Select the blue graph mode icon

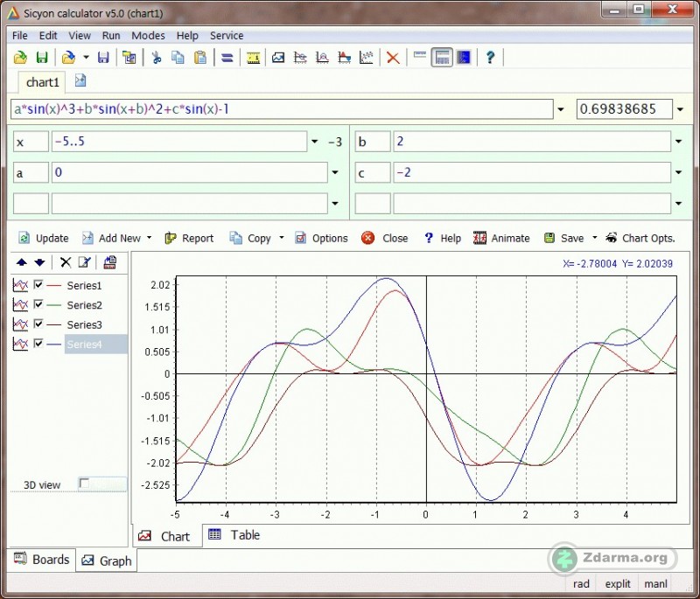pos(464,58)
